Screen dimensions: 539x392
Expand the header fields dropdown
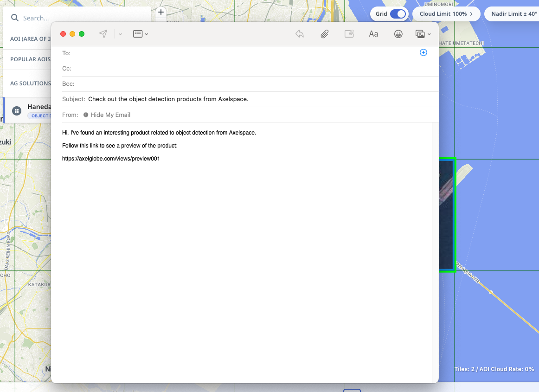141,34
